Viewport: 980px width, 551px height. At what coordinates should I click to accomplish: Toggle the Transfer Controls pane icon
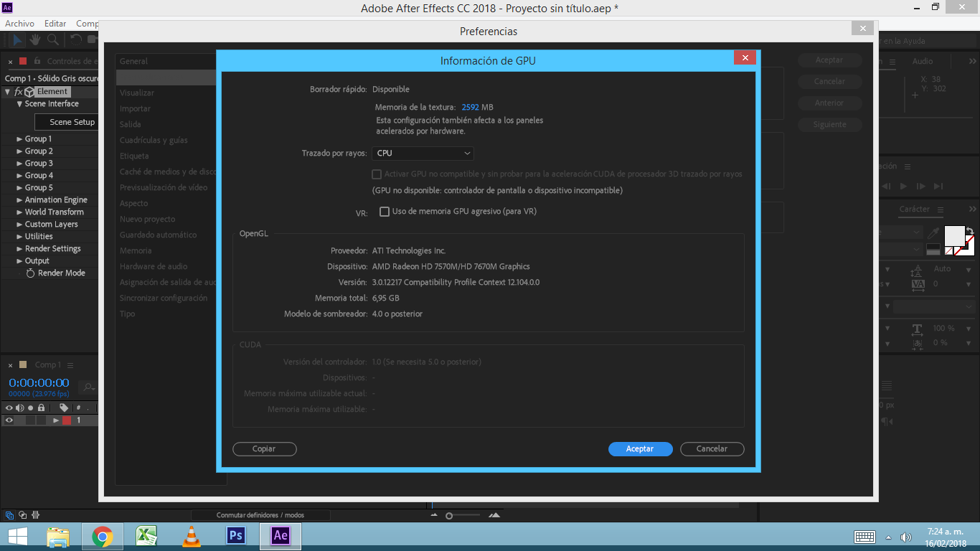click(23, 515)
